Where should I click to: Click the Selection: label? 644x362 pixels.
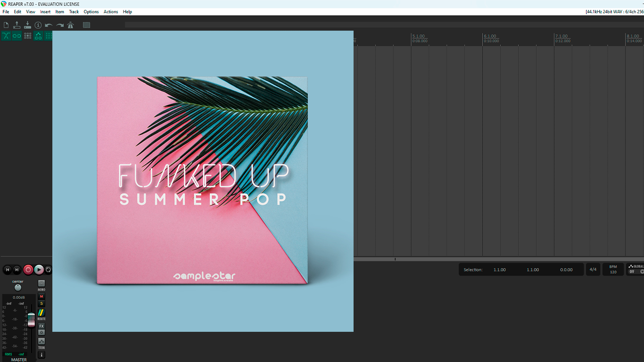[473, 270]
